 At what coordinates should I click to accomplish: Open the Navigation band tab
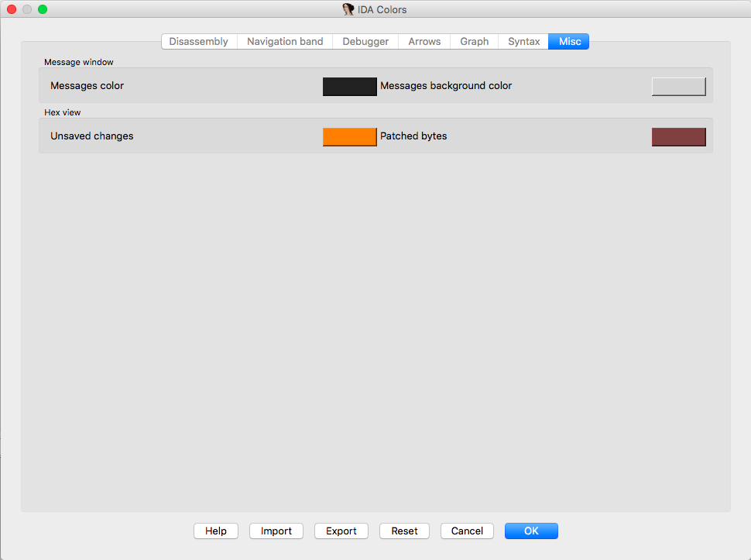(x=285, y=42)
